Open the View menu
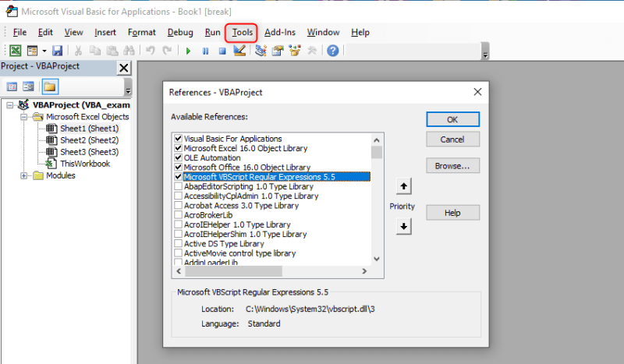 [73, 32]
